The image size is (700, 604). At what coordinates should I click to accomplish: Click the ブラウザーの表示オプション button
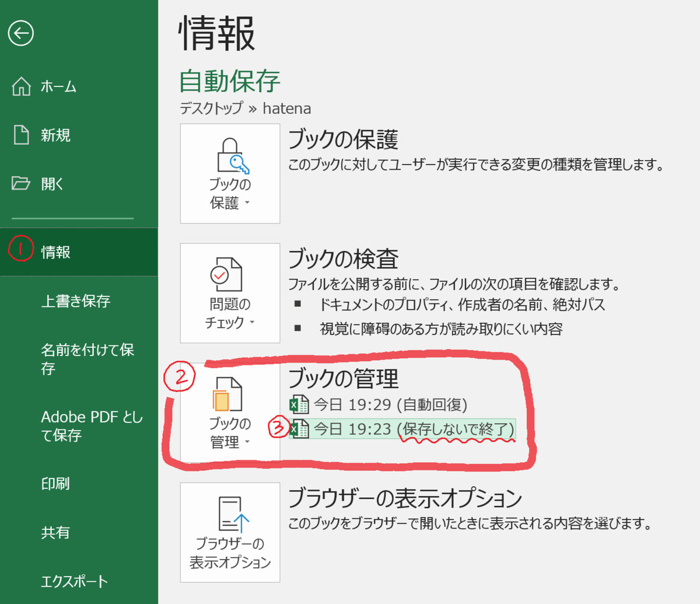230,532
